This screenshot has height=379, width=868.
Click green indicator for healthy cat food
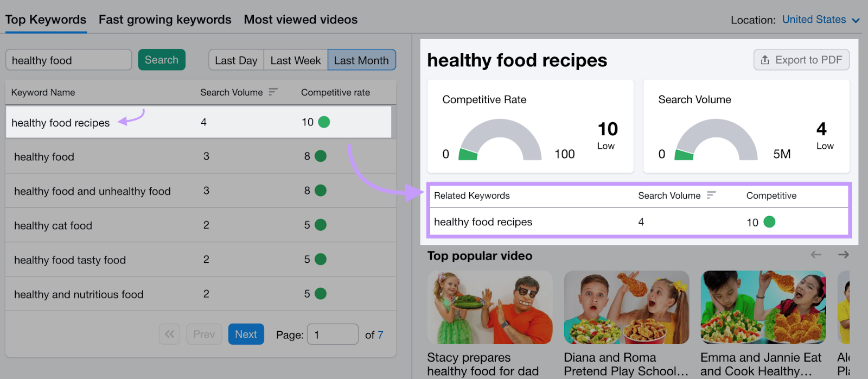(x=321, y=225)
